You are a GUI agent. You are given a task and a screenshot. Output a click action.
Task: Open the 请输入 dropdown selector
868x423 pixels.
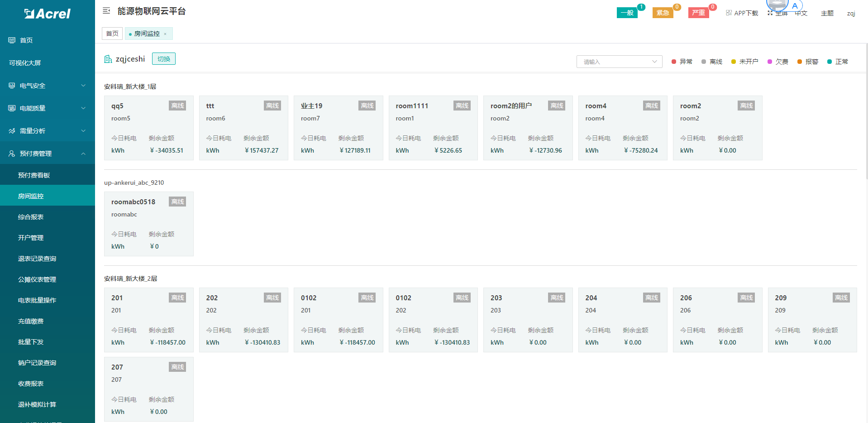[619, 62]
